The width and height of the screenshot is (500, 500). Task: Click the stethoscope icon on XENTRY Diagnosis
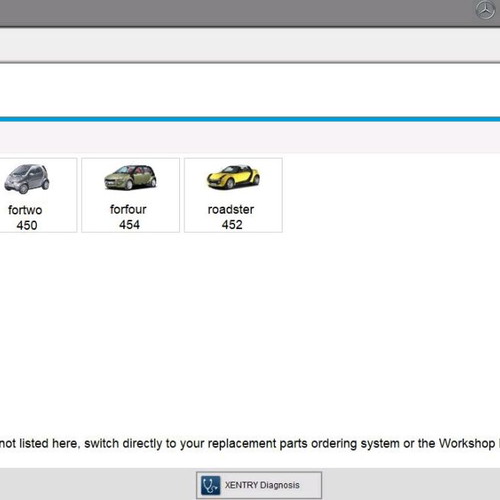(x=210, y=485)
